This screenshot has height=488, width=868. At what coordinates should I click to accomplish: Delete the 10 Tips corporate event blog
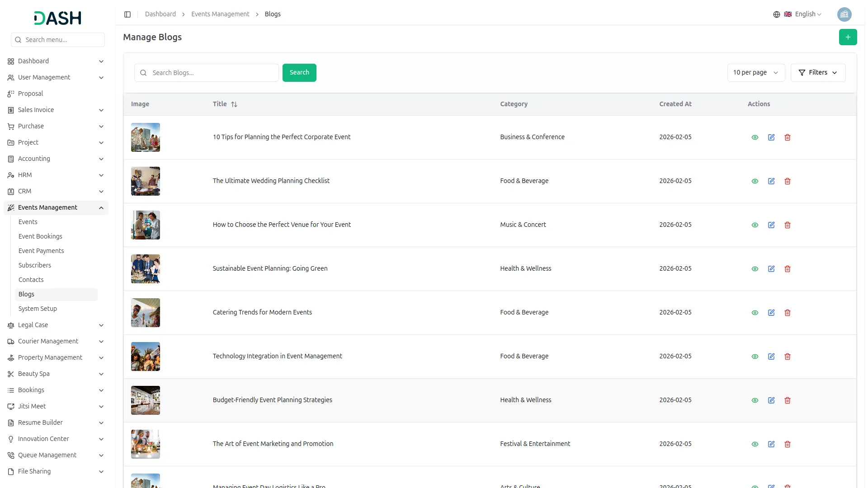pyautogui.click(x=788, y=137)
